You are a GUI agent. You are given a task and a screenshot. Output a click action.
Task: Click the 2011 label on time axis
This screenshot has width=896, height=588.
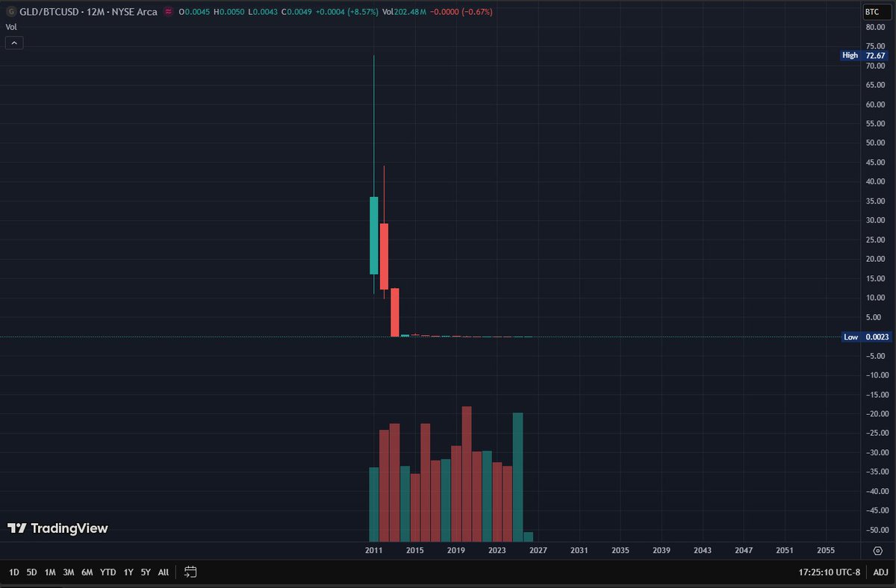click(374, 550)
